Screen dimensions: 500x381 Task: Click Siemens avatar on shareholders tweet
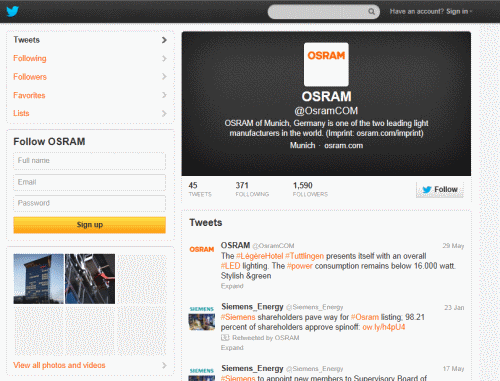(202, 318)
